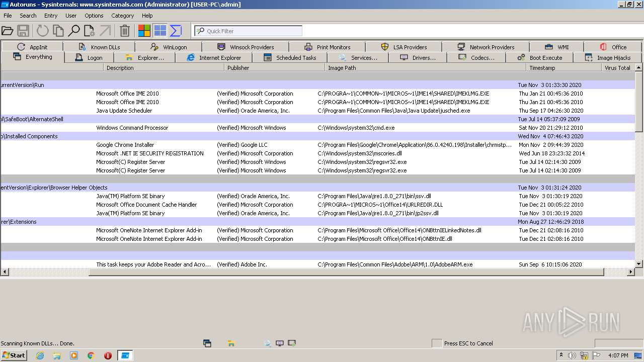Switch to the AppInit tab

32,47
